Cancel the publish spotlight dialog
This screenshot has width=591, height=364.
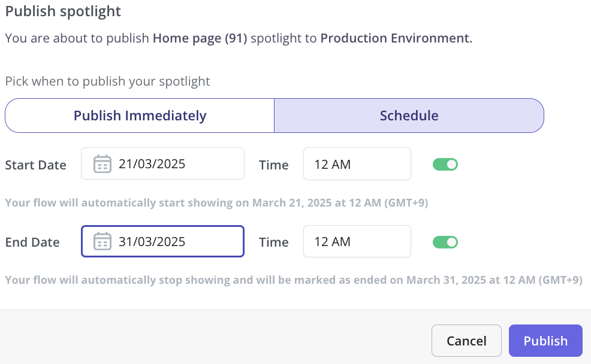[x=466, y=341]
